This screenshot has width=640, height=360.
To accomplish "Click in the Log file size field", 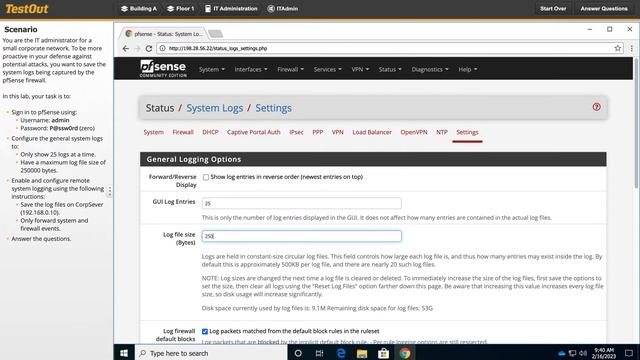I will (301, 236).
